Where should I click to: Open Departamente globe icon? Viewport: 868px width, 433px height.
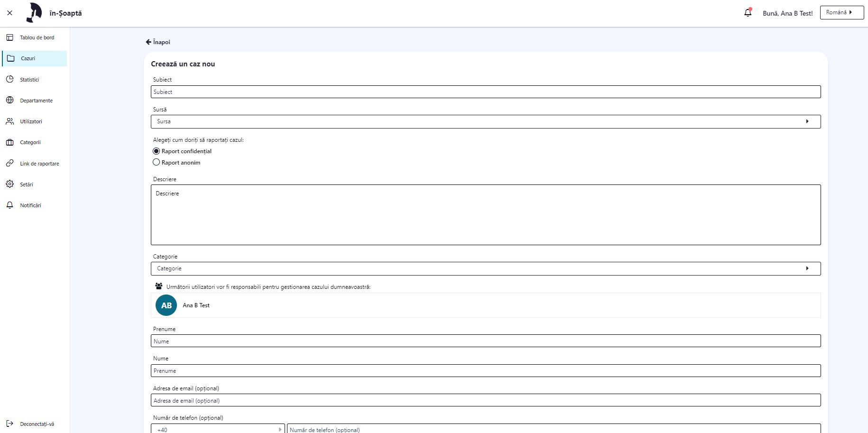pyautogui.click(x=10, y=100)
